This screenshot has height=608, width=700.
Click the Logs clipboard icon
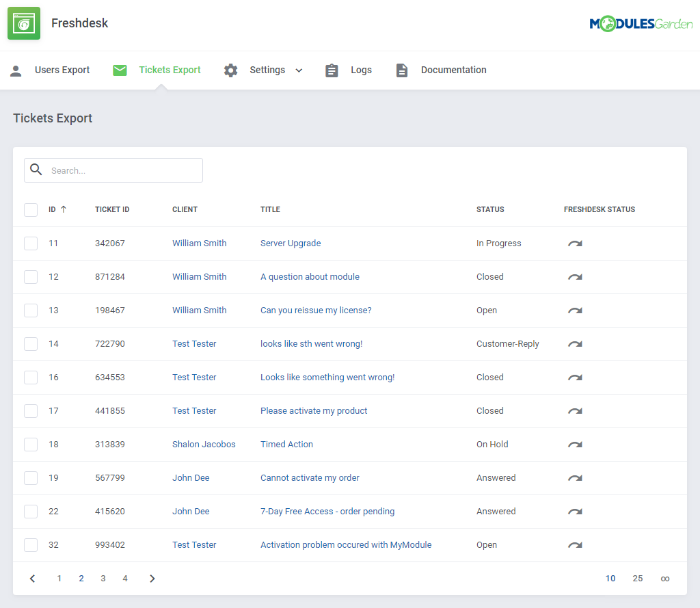(x=332, y=70)
